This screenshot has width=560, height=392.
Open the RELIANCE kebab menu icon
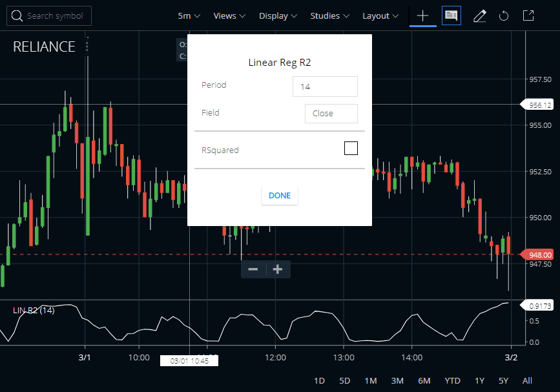coord(87,46)
